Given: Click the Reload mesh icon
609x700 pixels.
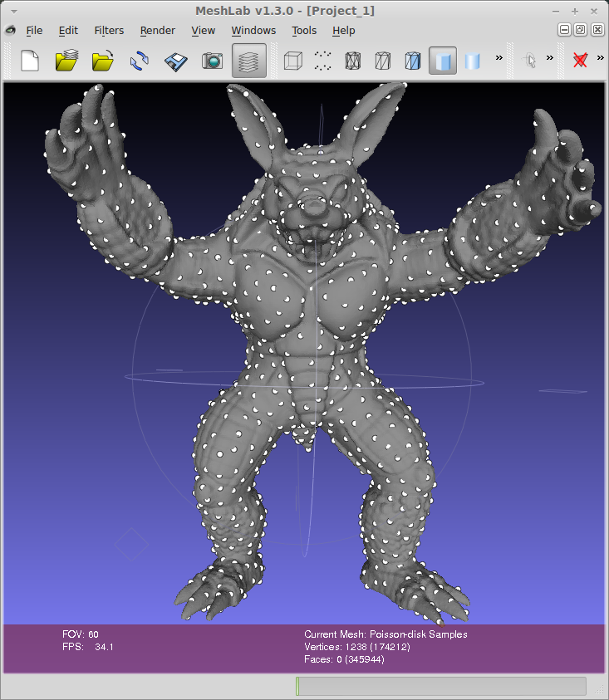Looking at the screenshot, I should tap(139, 61).
